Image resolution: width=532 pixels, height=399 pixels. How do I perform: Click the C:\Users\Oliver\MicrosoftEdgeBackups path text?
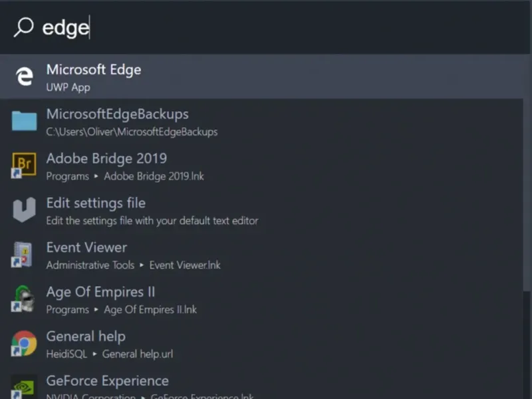[x=132, y=132]
